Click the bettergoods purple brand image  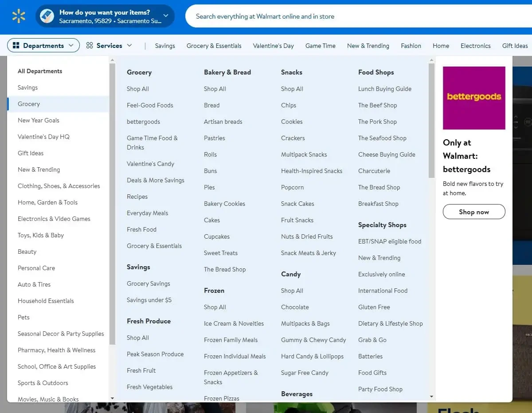point(474,98)
